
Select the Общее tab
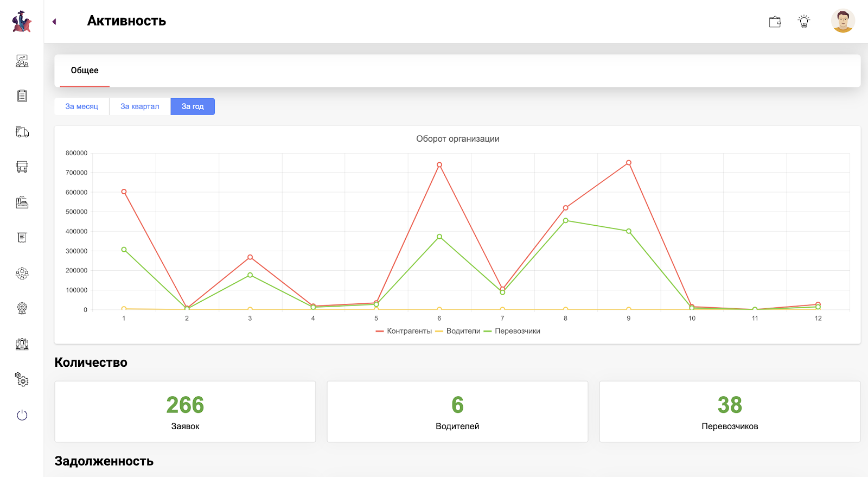[x=85, y=71]
